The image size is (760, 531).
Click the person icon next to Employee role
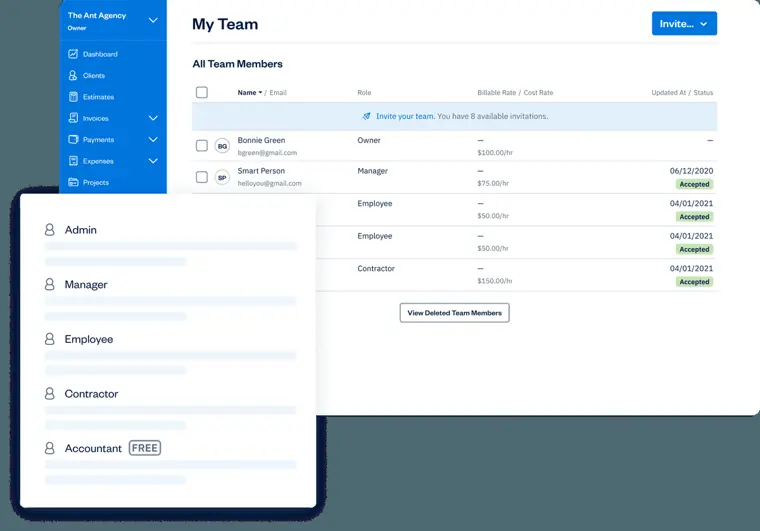point(49,339)
